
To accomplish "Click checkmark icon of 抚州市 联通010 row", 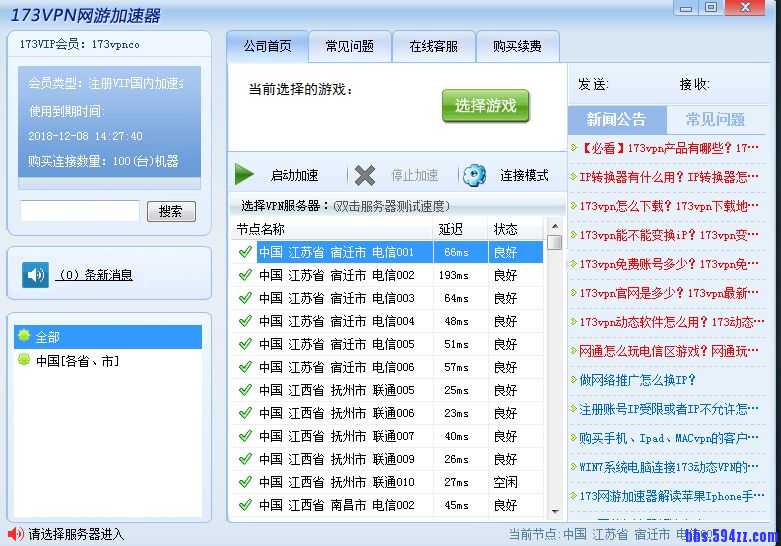I will point(245,482).
